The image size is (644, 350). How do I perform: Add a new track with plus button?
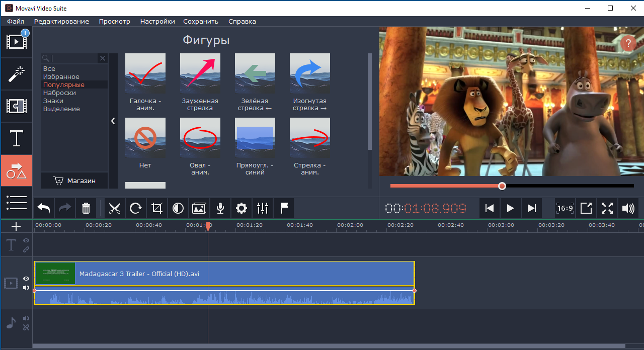16,227
